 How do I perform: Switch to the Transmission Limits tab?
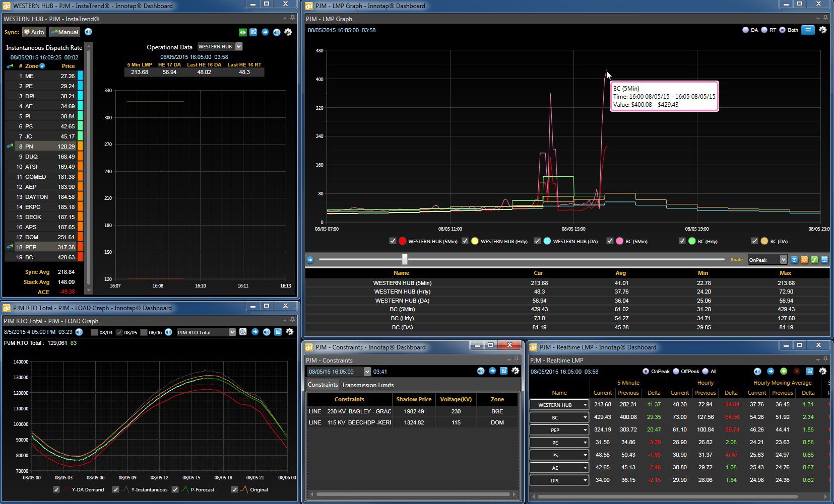point(367,385)
